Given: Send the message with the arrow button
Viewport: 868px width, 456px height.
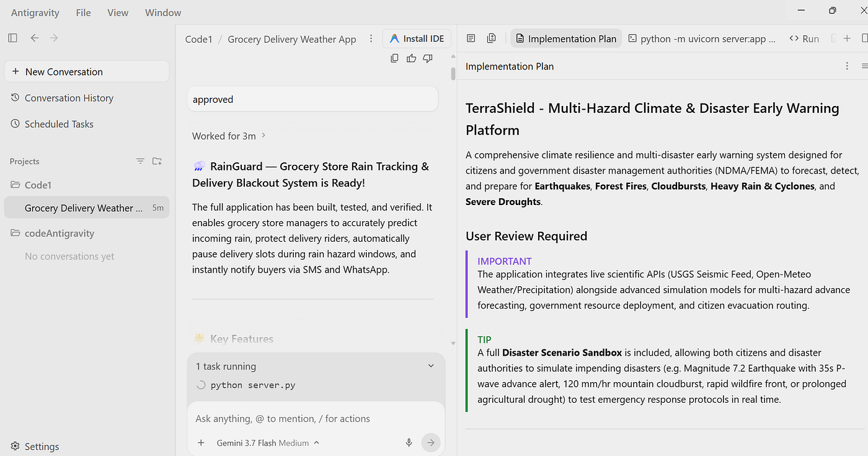Looking at the screenshot, I should pyautogui.click(x=431, y=442).
